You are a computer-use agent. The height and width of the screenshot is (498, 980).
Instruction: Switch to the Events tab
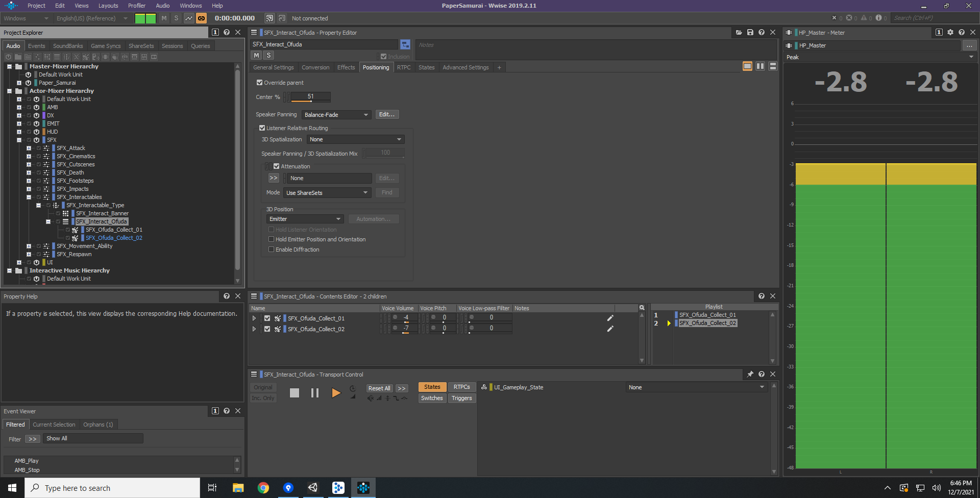(x=37, y=46)
